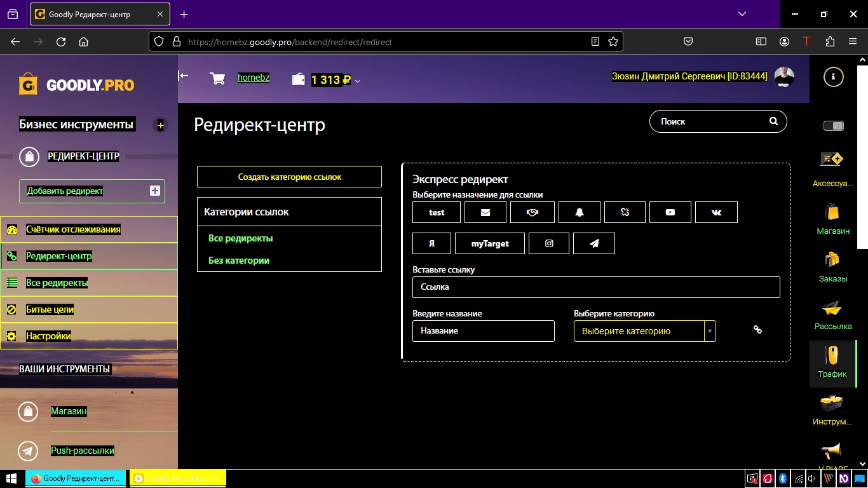This screenshot has height=488, width=868.
Task: Reload the page in Firefox
Action: tap(61, 42)
